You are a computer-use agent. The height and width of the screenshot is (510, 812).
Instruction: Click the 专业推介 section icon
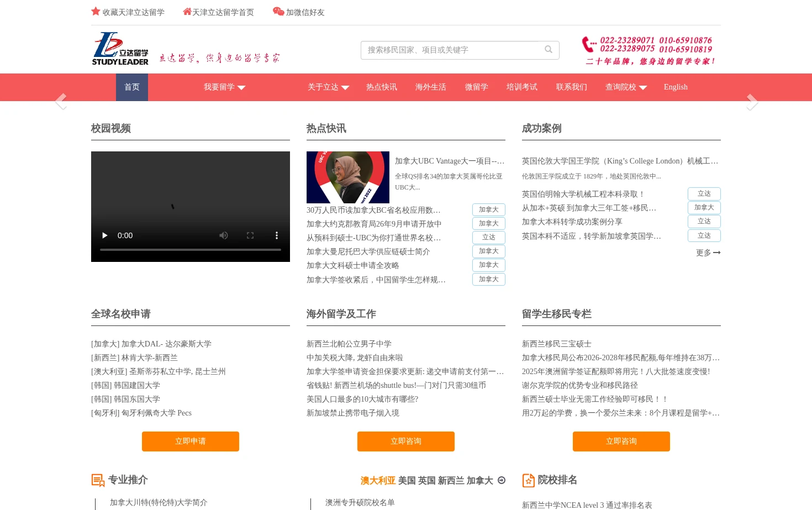pos(98,480)
